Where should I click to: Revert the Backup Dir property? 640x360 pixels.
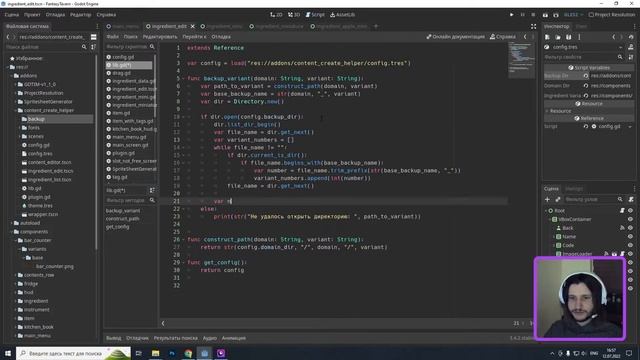point(586,76)
